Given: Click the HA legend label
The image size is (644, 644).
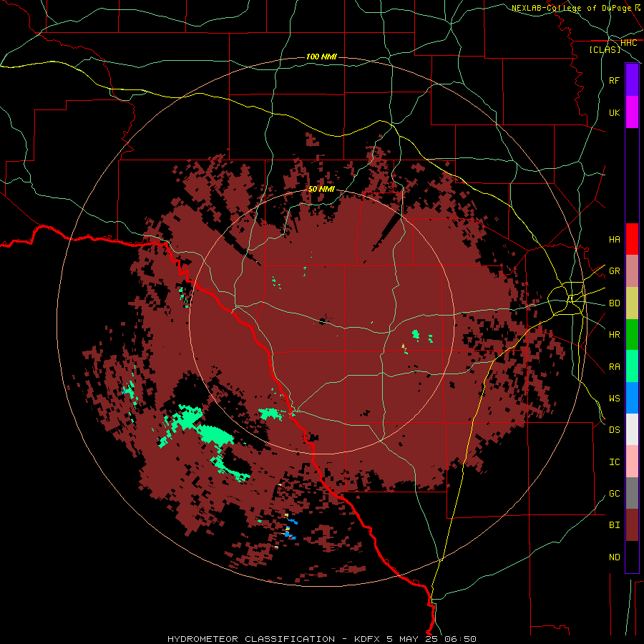Looking at the screenshot, I should 614,239.
